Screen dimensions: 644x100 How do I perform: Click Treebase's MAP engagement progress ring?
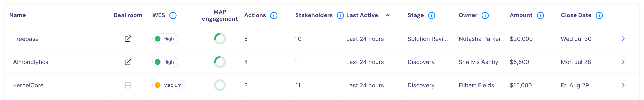tap(220, 39)
